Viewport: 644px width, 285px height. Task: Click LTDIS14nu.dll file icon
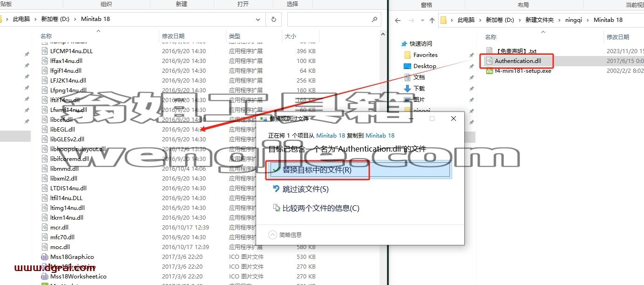coord(45,188)
